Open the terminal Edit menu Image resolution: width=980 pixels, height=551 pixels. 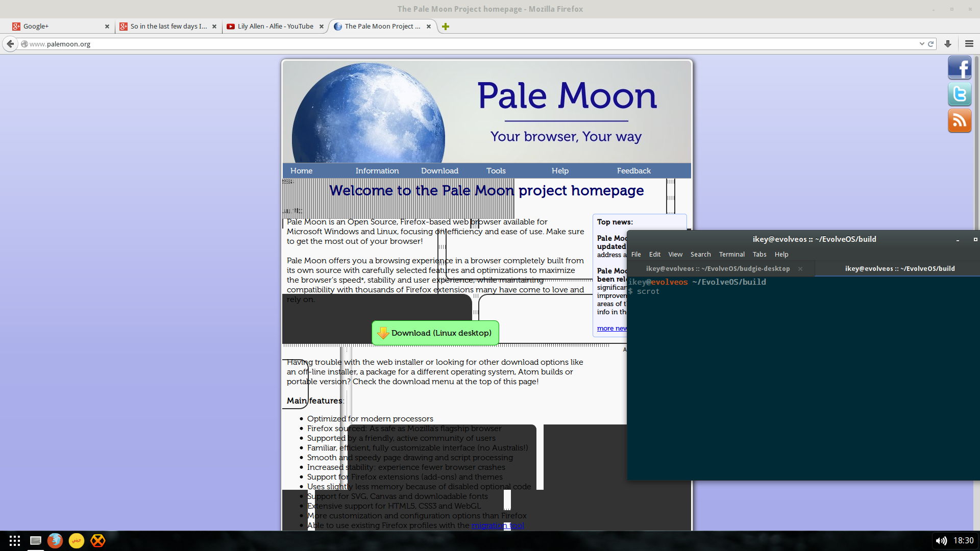[x=654, y=254]
